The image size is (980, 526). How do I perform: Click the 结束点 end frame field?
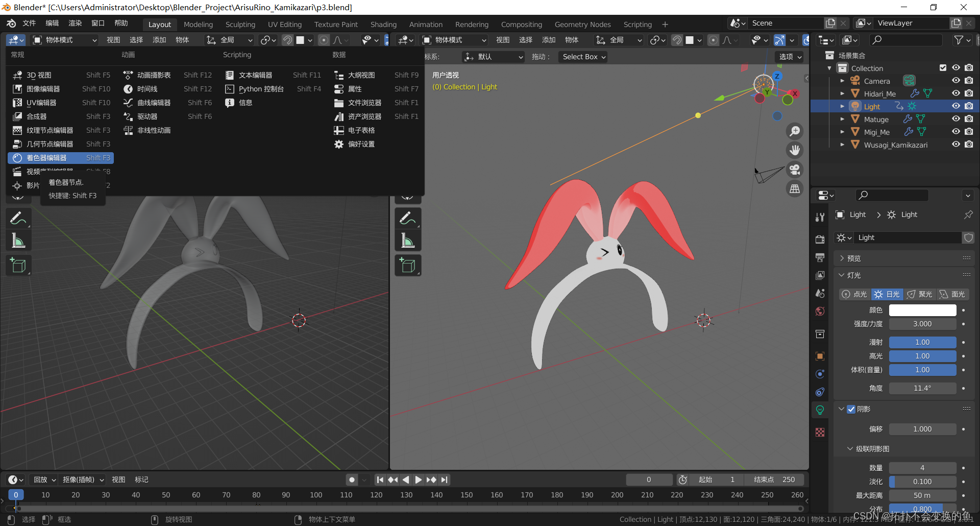tap(774, 480)
